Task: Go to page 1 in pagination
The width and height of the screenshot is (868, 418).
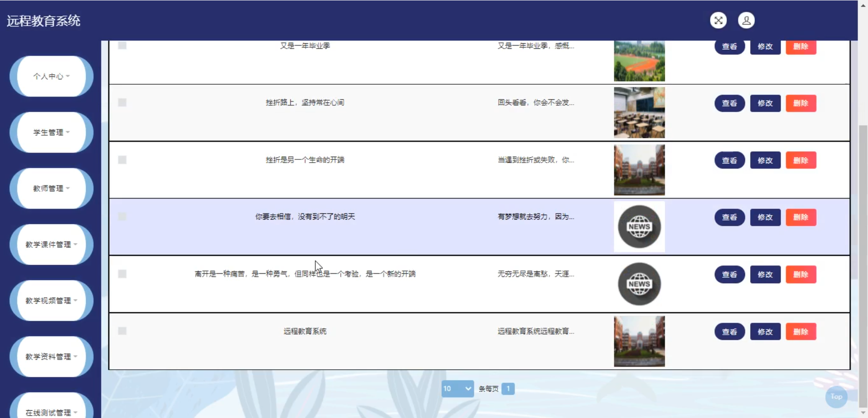Action: (x=508, y=388)
